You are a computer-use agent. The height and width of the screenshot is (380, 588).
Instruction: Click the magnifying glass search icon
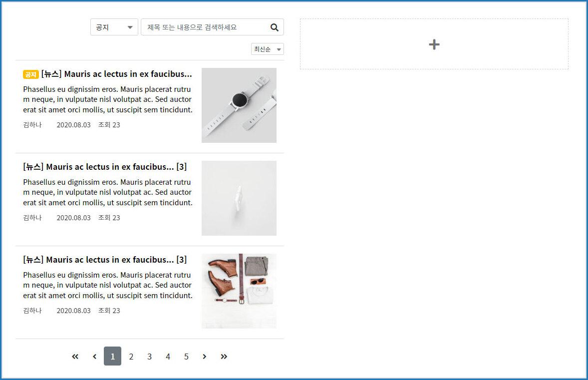[x=274, y=27]
